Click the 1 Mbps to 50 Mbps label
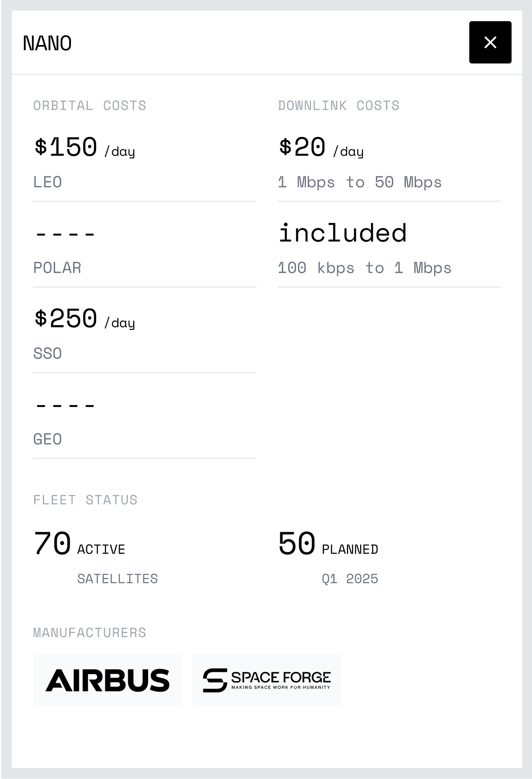The width and height of the screenshot is (532, 779). [x=360, y=182]
